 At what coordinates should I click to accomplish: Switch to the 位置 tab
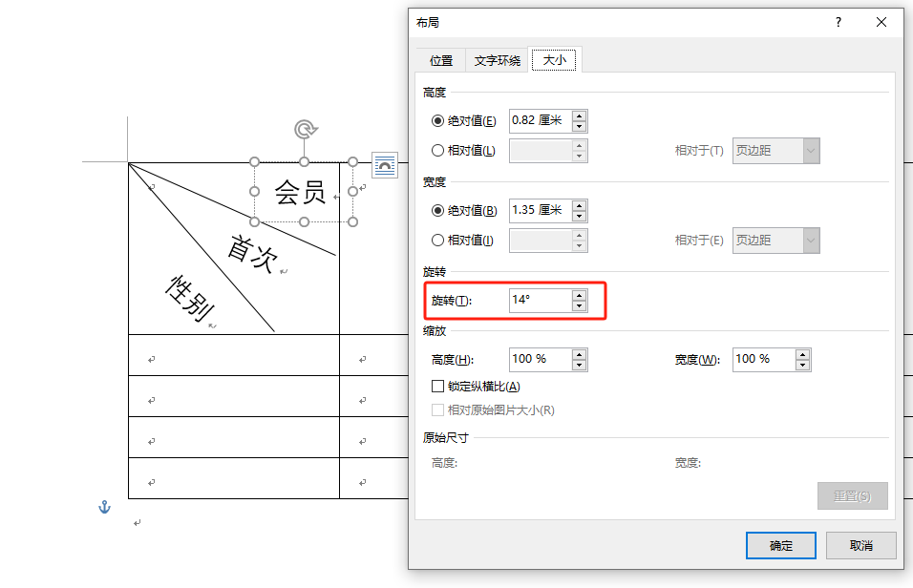[441, 60]
